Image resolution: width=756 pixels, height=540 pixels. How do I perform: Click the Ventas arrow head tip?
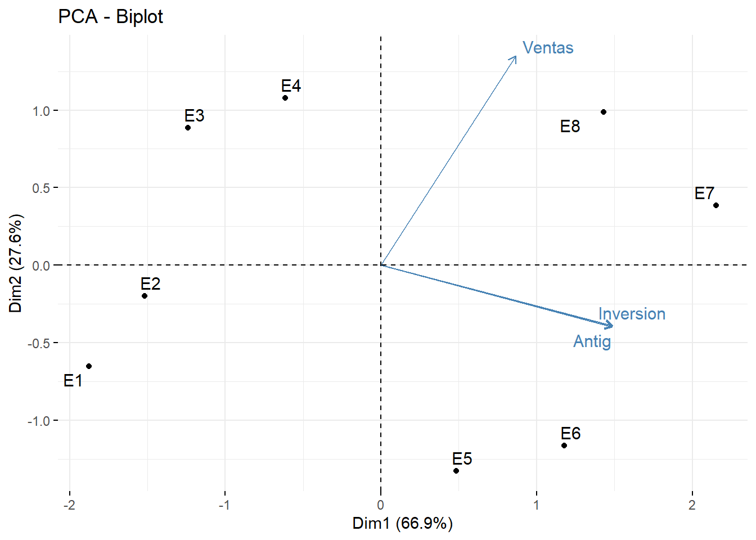tap(516, 56)
